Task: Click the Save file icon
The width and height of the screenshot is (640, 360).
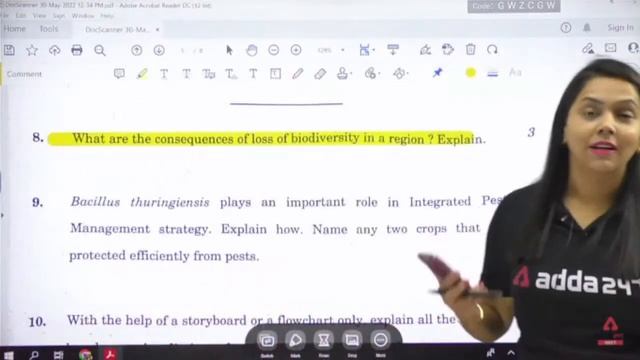Action: tap(9, 50)
